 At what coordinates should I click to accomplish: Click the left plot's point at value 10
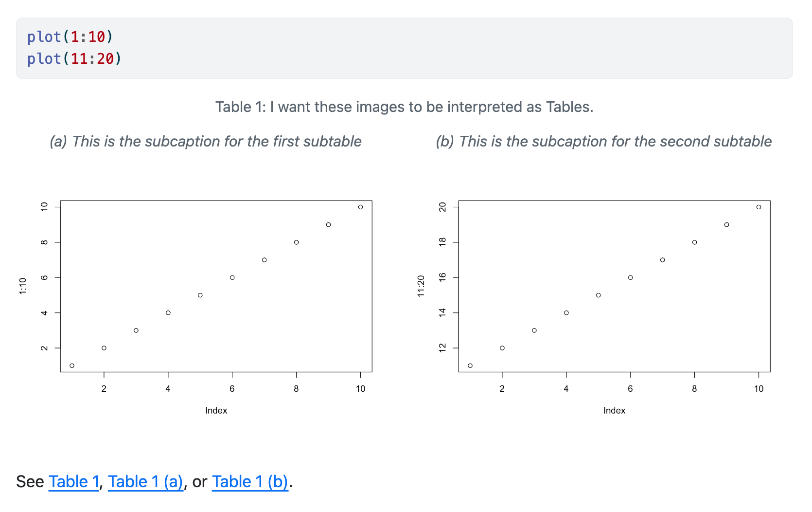tap(360, 207)
